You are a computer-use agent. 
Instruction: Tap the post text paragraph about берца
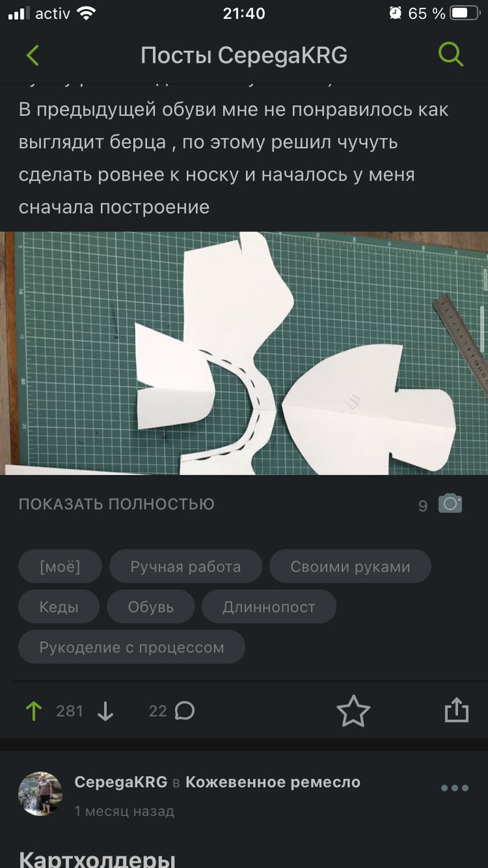click(x=234, y=158)
